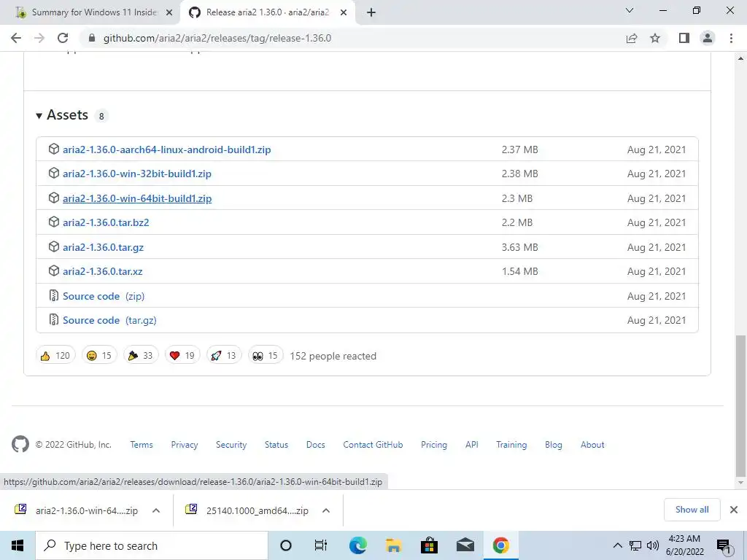
Task: Open Cortana from the taskbar
Action: tap(286, 545)
